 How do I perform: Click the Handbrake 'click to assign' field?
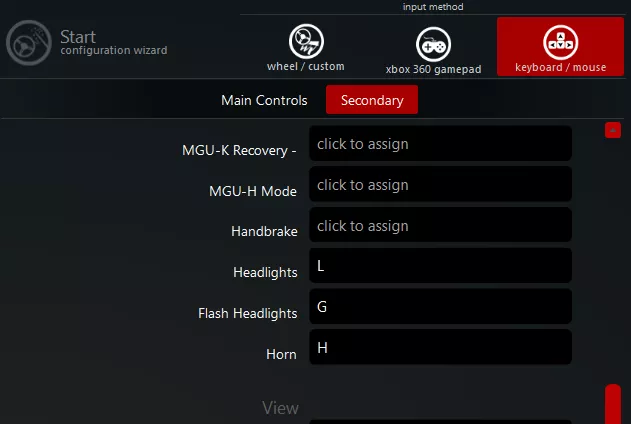click(440, 226)
